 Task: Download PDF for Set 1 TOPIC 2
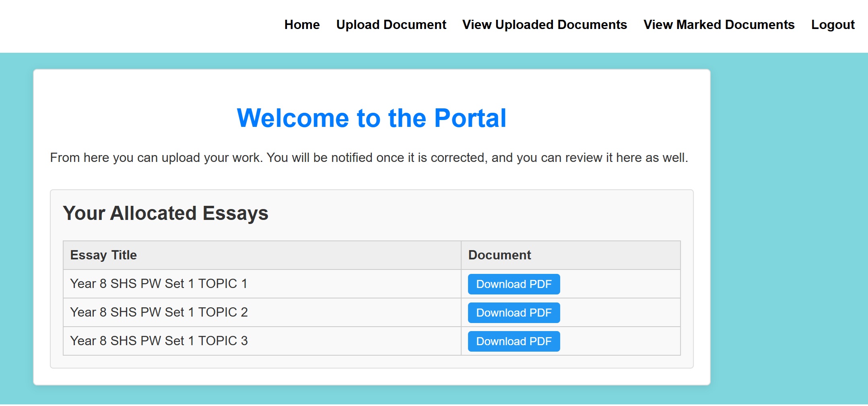click(513, 313)
